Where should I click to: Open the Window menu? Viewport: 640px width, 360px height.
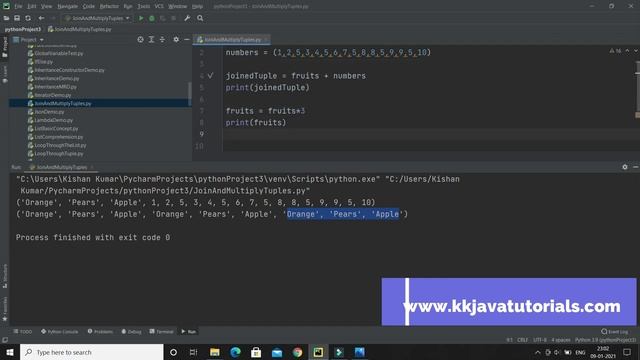point(178,6)
